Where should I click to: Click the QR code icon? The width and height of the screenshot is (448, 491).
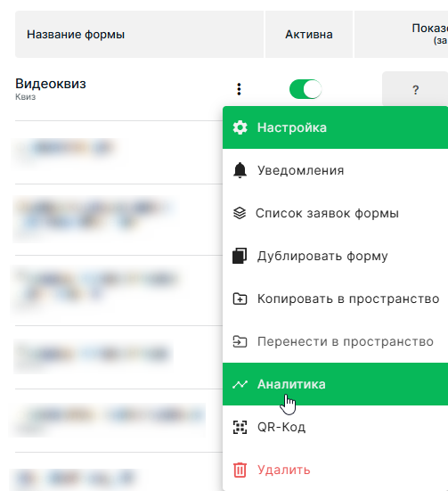coord(240,427)
